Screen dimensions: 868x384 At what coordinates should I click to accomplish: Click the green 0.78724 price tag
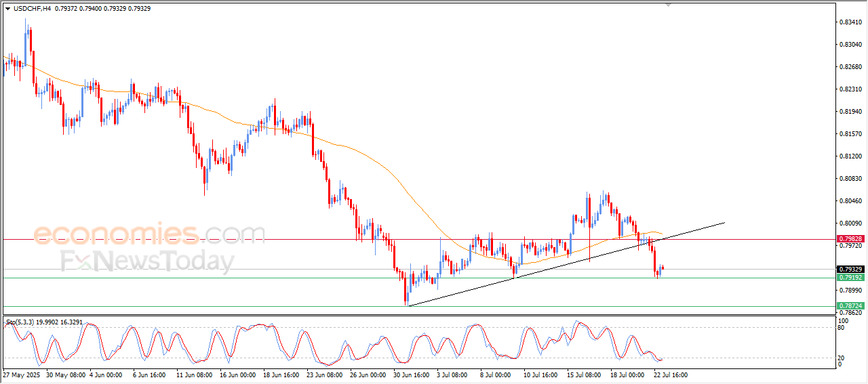(x=850, y=306)
